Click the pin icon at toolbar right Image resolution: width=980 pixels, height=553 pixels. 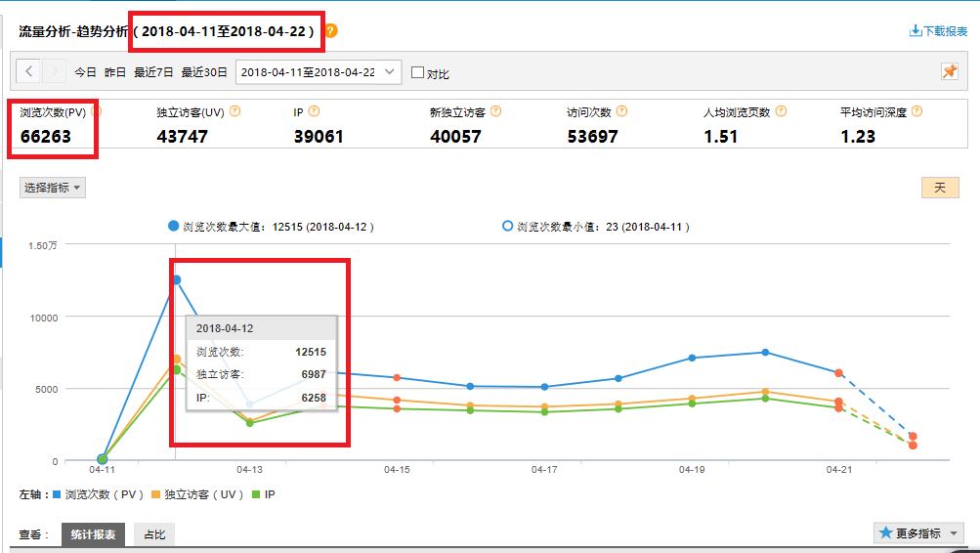(949, 71)
